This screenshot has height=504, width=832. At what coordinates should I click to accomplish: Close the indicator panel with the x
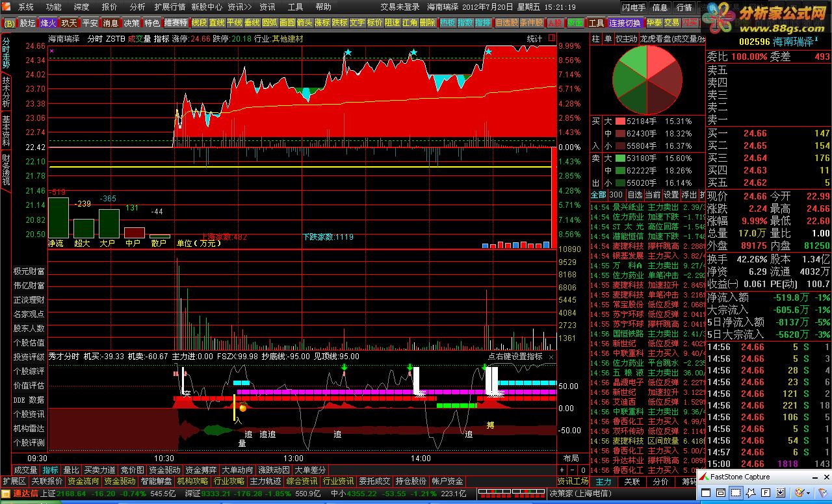click(551, 357)
